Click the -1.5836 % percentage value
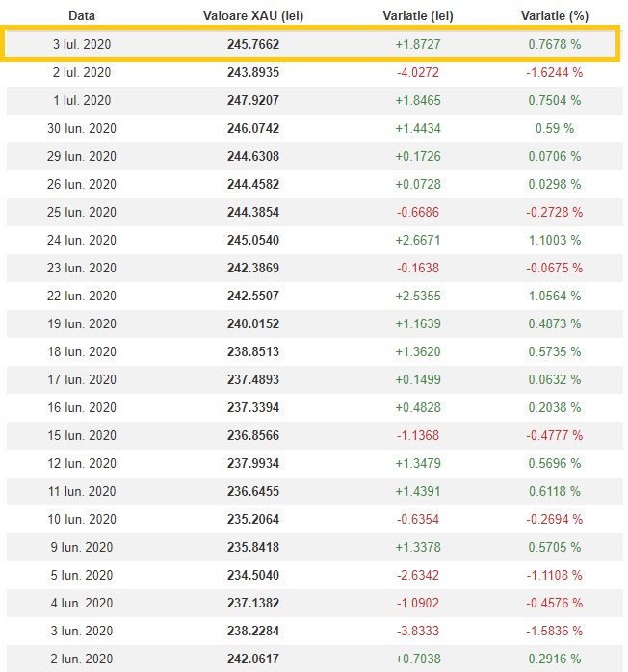628x672 pixels. pyautogui.click(x=554, y=632)
